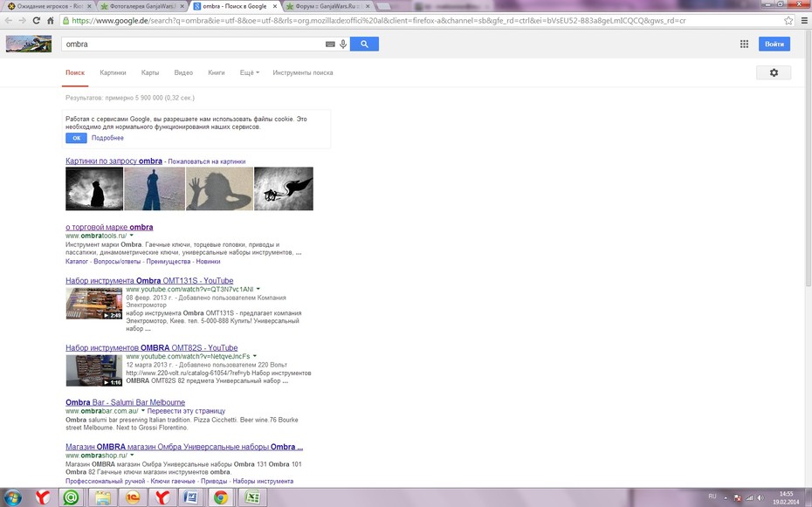
Task: Click Перевести эту страницу link
Action: 187,411
